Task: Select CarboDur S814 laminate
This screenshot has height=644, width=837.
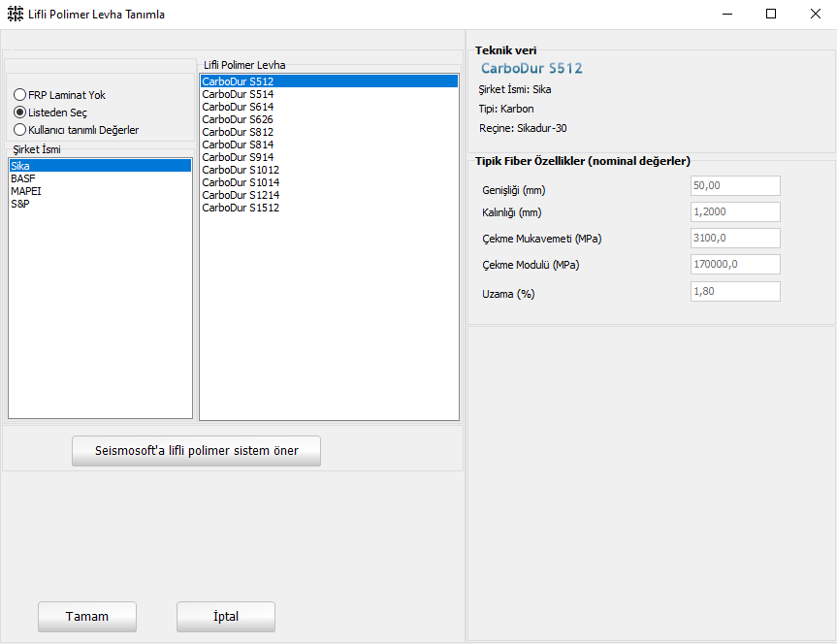Action: [x=329, y=145]
